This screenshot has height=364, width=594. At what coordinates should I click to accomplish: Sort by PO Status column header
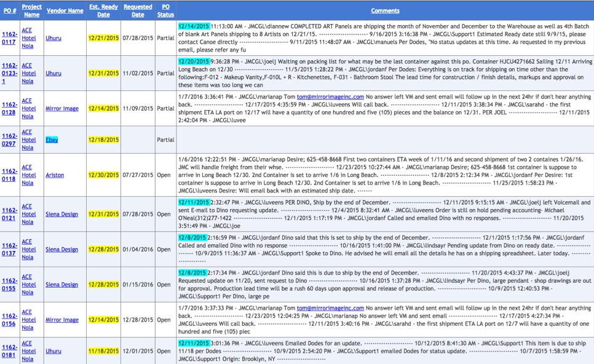[x=165, y=10]
